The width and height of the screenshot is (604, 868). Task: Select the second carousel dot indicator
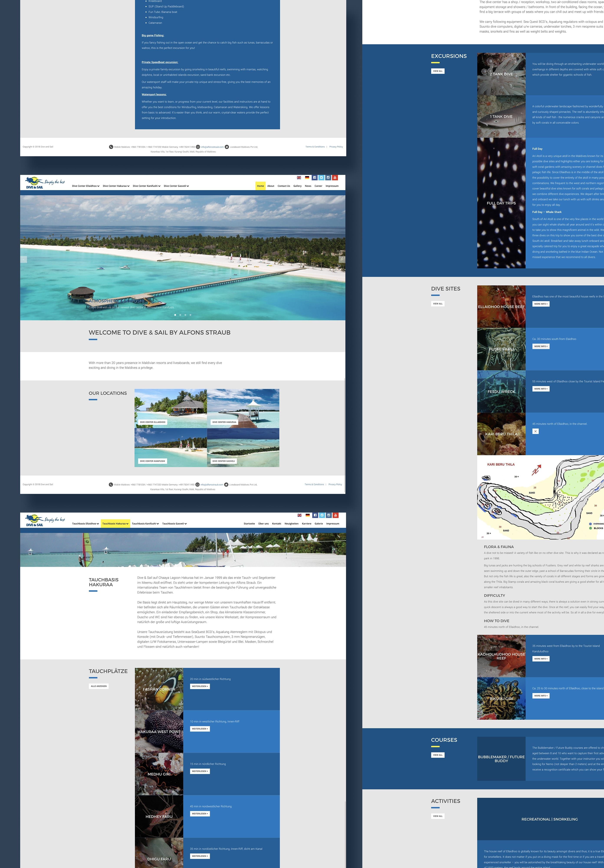(180, 314)
